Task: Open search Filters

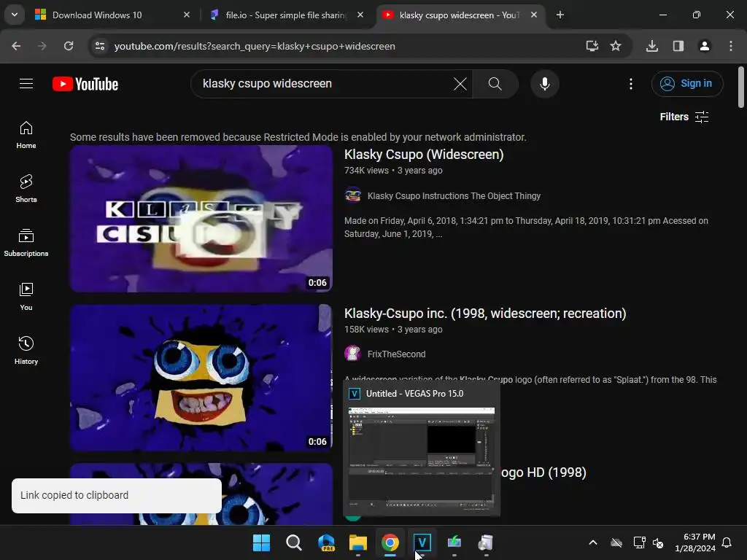Action: [684, 117]
